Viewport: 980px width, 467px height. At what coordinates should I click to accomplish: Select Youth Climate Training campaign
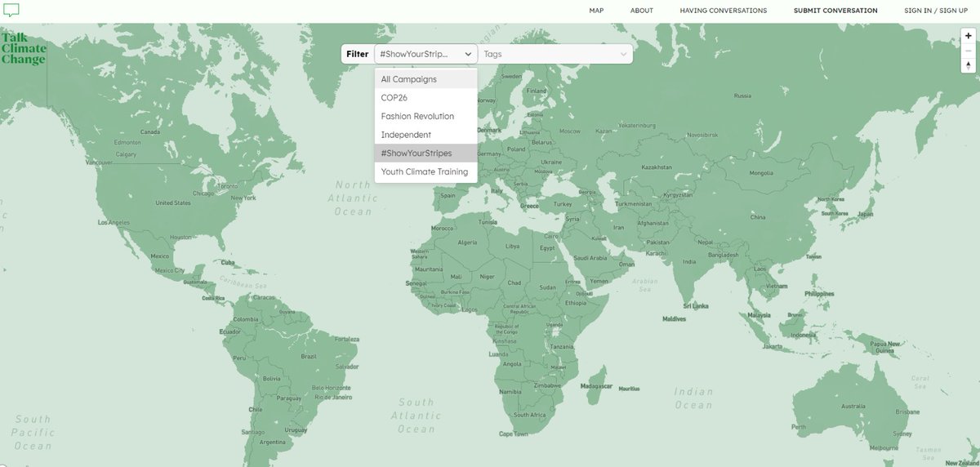tap(425, 171)
